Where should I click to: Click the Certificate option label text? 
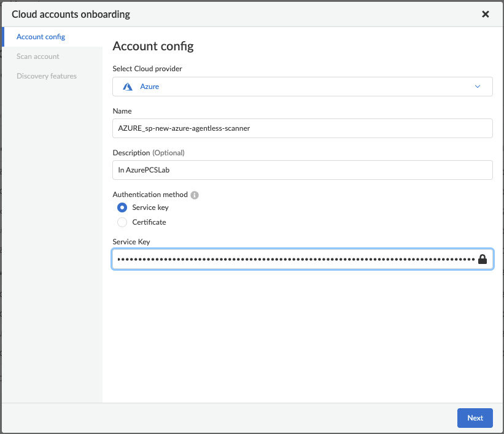pos(149,222)
